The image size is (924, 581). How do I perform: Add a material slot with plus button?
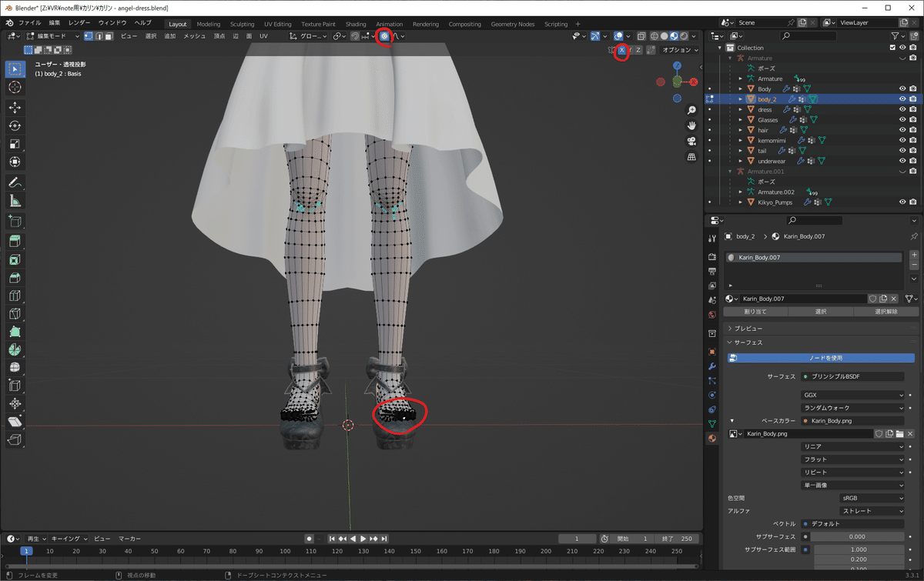[x=914, y=255]
